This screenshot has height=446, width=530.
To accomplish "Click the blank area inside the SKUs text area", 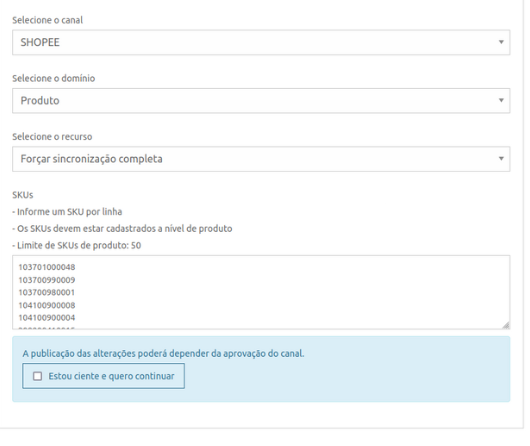I will (x=291, y=292).
